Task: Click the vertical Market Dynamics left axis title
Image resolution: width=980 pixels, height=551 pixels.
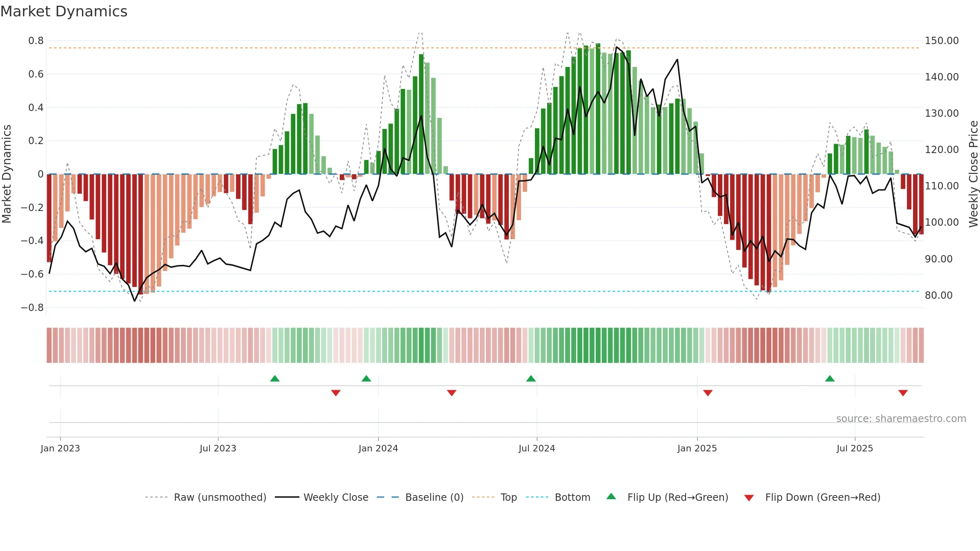Action: [7, 174]
